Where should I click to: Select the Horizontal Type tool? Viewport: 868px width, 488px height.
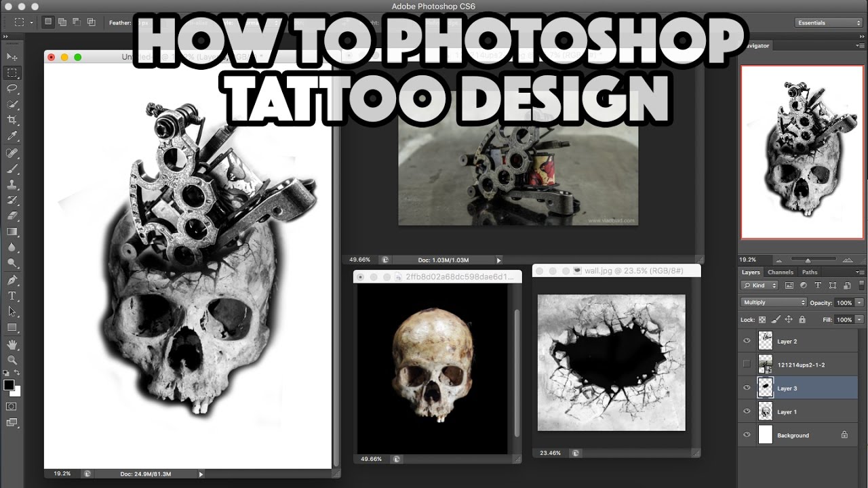pyautogui.click(x=12, y=296)
